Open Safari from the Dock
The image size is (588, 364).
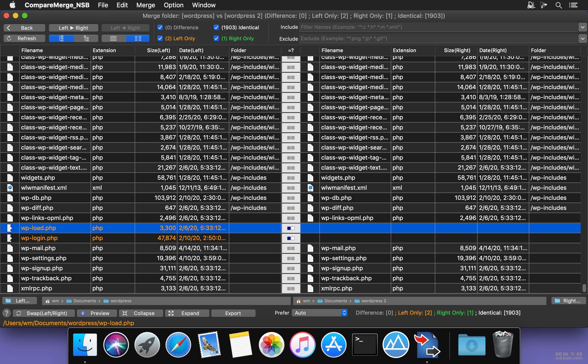pyautogui.click(x=178, y=345)
